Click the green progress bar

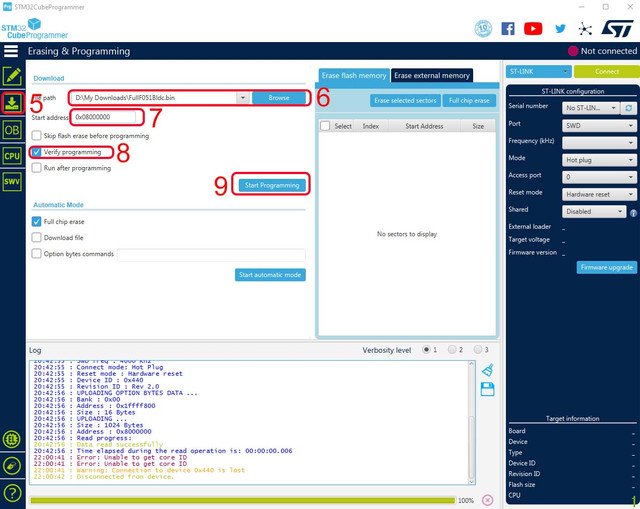242,500
